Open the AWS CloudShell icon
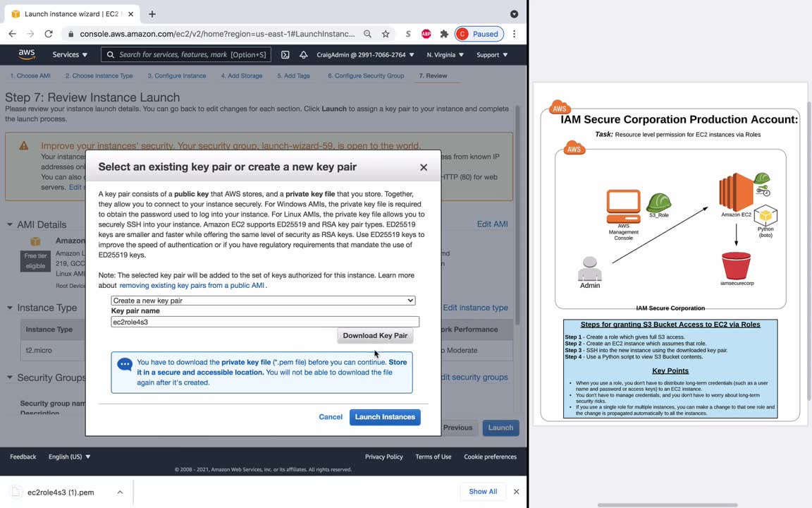Screen dimensions: 812x508 (285, 54)
